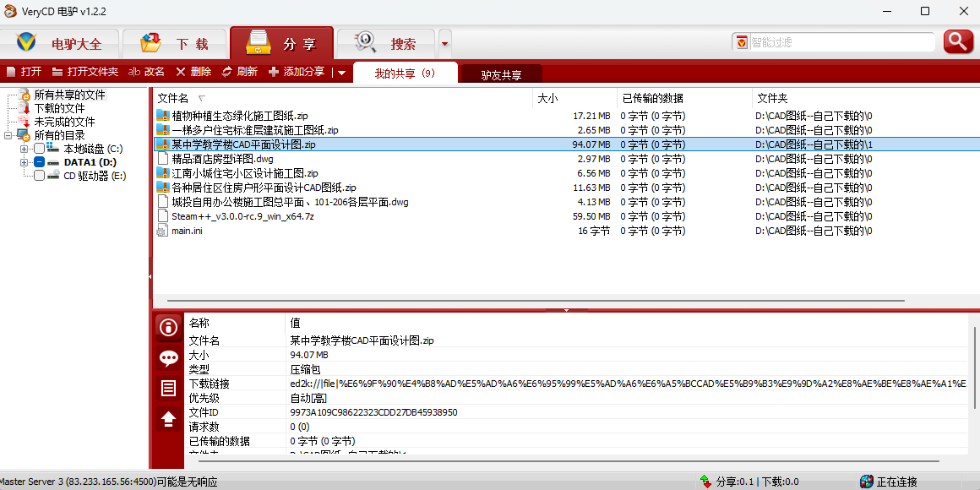This screenshot has height=490, width=980.
Task: Click the delete (删除) toolbar icon
Action: click(181, 72)
